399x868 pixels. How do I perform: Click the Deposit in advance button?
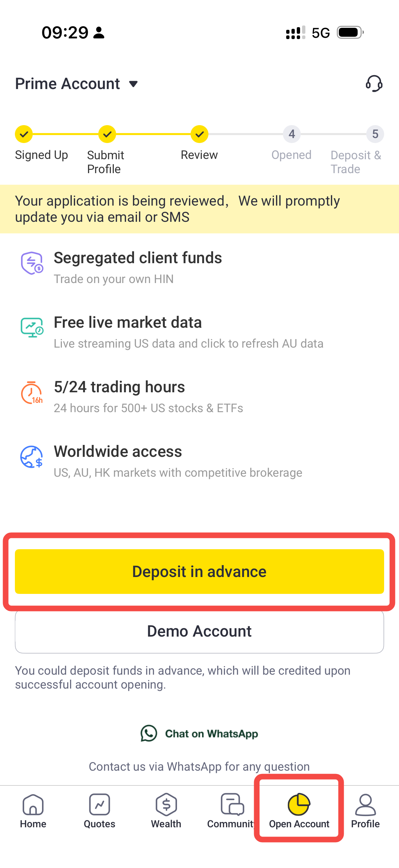[x=199, y=571]
